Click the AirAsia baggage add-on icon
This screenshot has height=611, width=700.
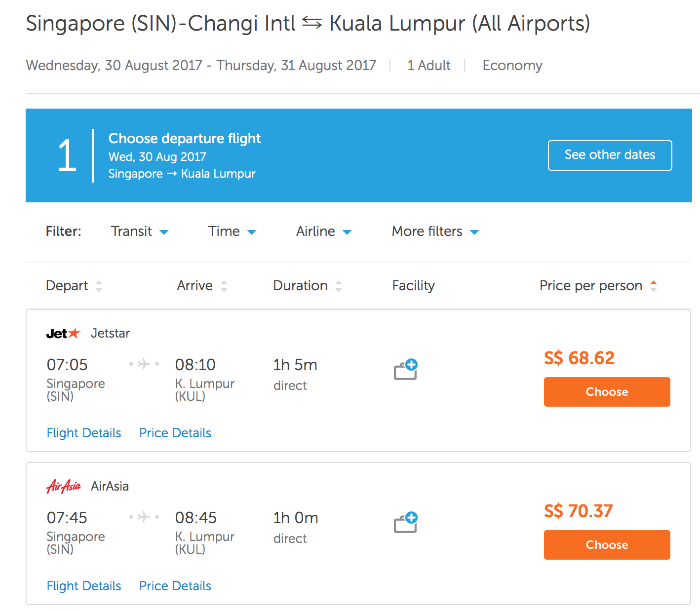pos(406,522)
